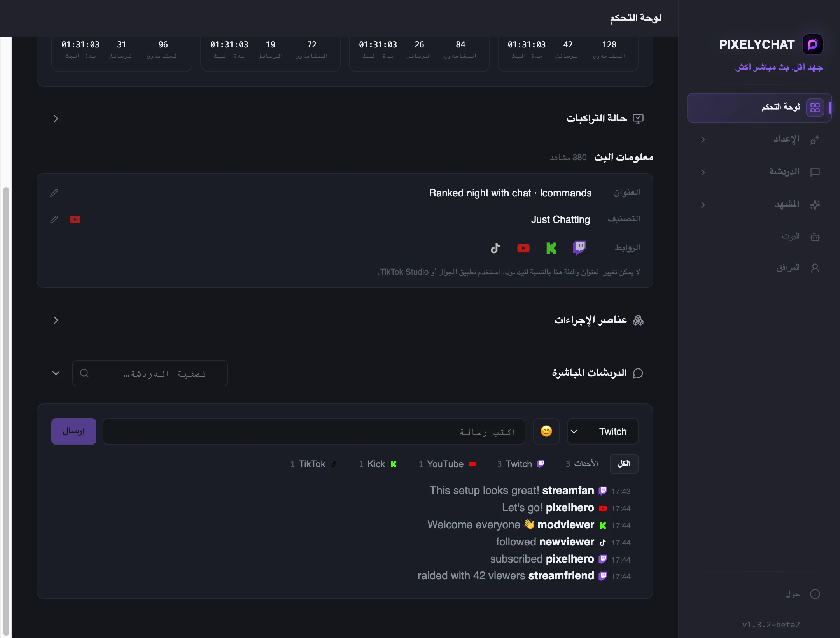The height and width of the screenshot is (638, 840).
Task: Switch to the الكل chat tab
Action: click(624, 464)
